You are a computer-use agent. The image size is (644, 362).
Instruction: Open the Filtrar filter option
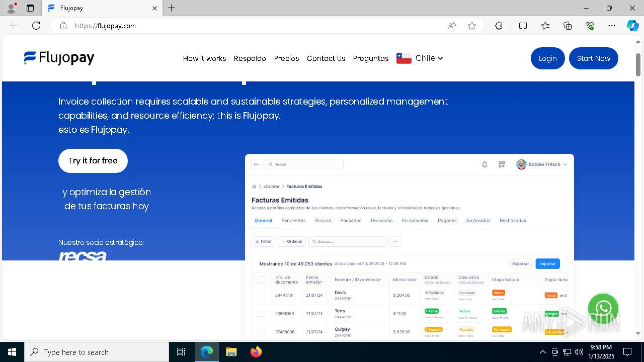pyautogui.click(x=264, y=241)
